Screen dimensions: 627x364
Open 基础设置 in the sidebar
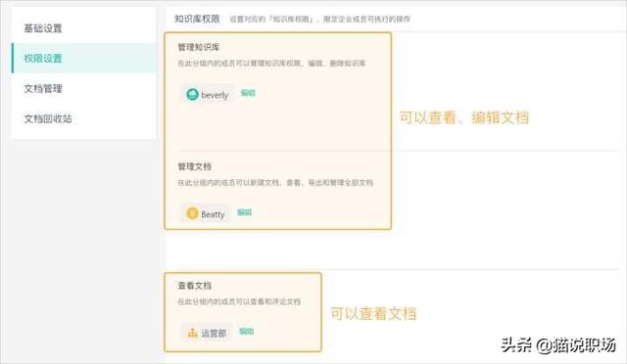click(43, 28)
